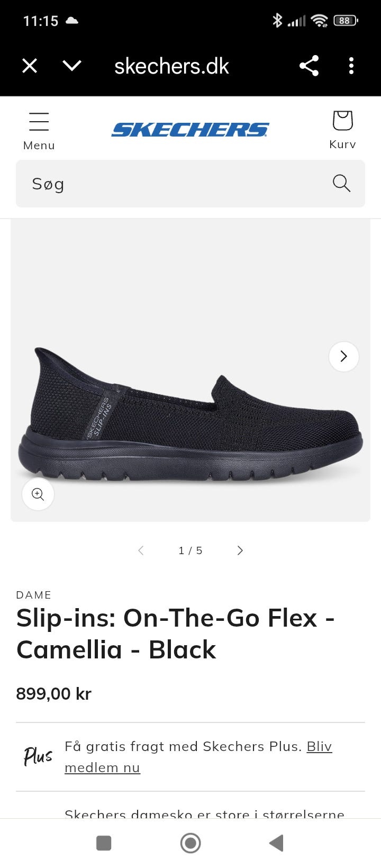Image resolution: width=381 pixels, height=868 pixels.
Task: Tap the Skechers Plus logo
Action: click(x=38, y=756)
